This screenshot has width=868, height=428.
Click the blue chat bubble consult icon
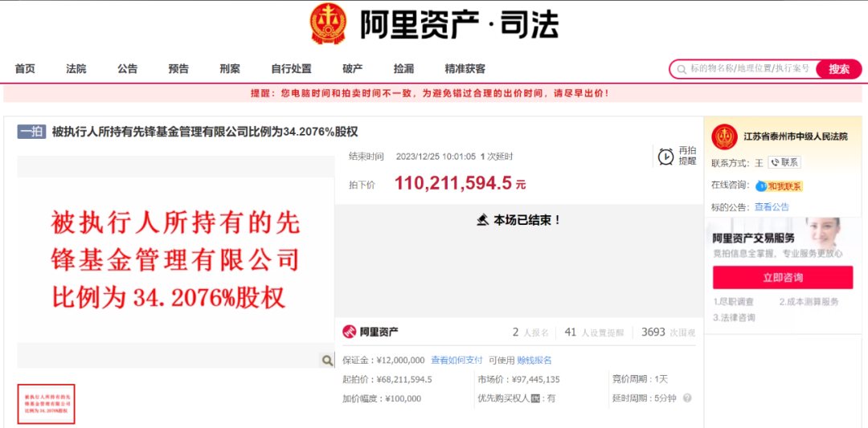pyautogui.click(x=760, y=186)
